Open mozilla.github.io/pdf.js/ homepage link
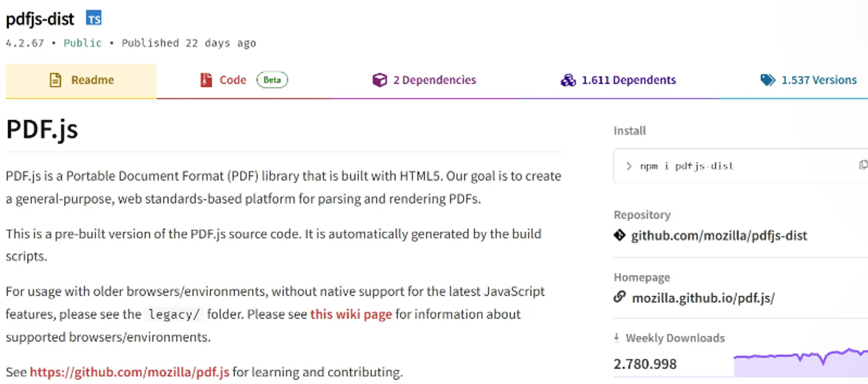Image resolution: width=868 pixels, height=384 pixels. (703, 298)
